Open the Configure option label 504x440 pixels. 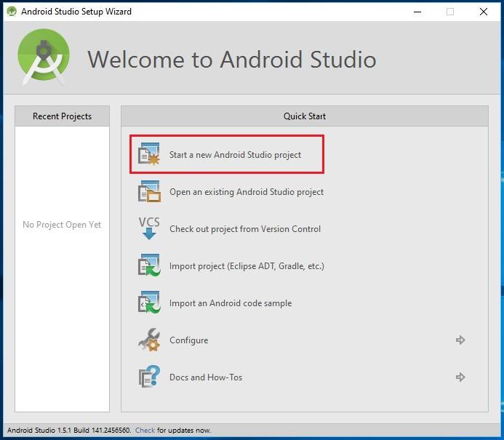pyautogui.click(x=188, y=340)
